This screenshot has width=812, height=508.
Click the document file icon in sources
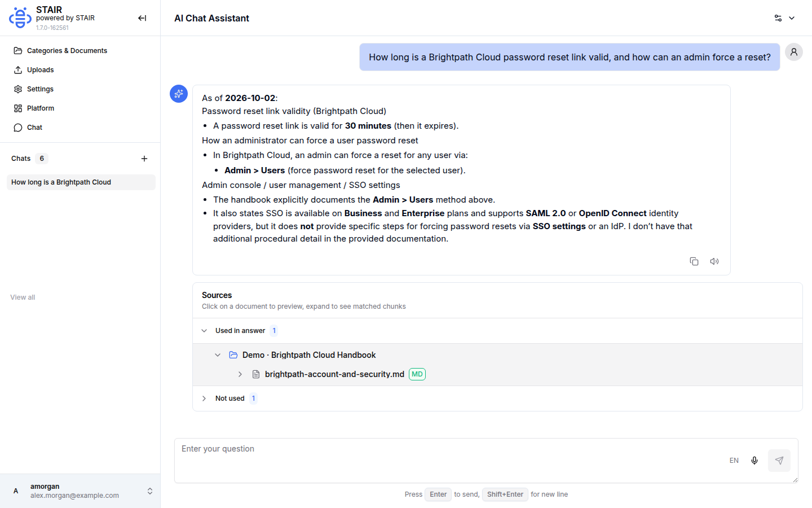coord(256,374)
